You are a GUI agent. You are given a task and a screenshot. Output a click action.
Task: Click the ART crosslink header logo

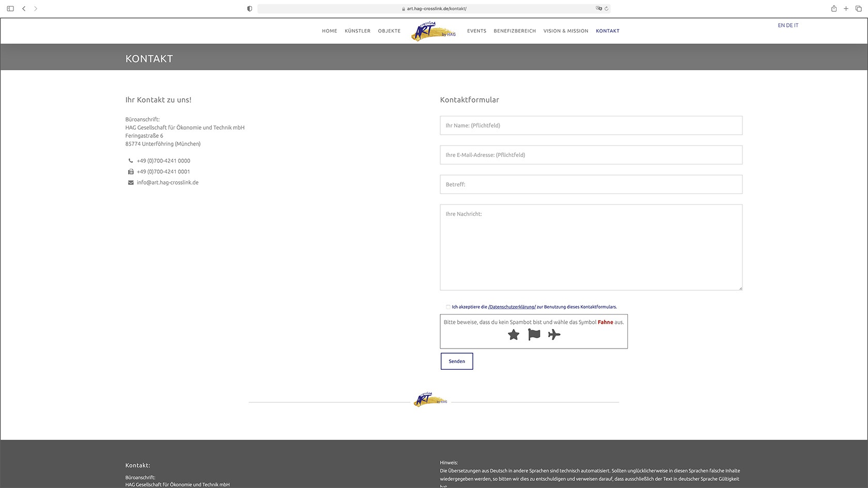pos(433,31)
